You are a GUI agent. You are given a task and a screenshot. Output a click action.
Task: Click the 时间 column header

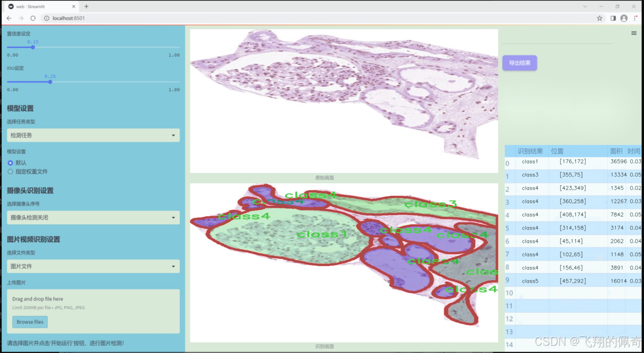tap(634, 151)
